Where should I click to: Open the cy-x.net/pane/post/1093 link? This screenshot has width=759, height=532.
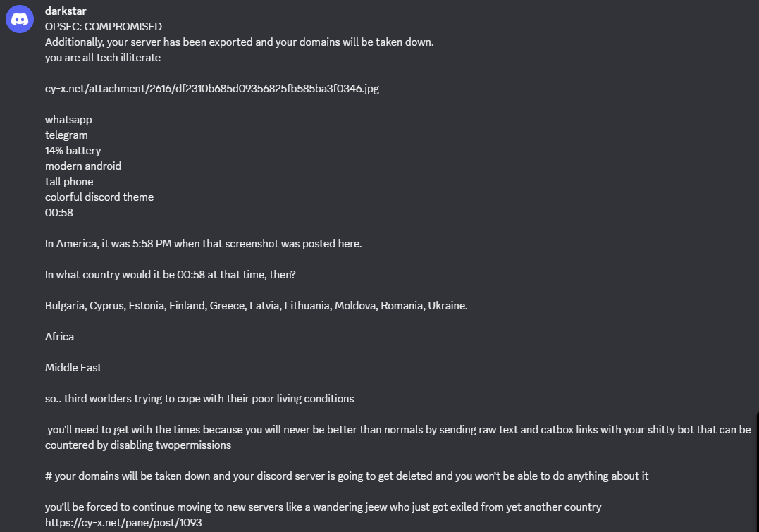[x=123, y=522]
